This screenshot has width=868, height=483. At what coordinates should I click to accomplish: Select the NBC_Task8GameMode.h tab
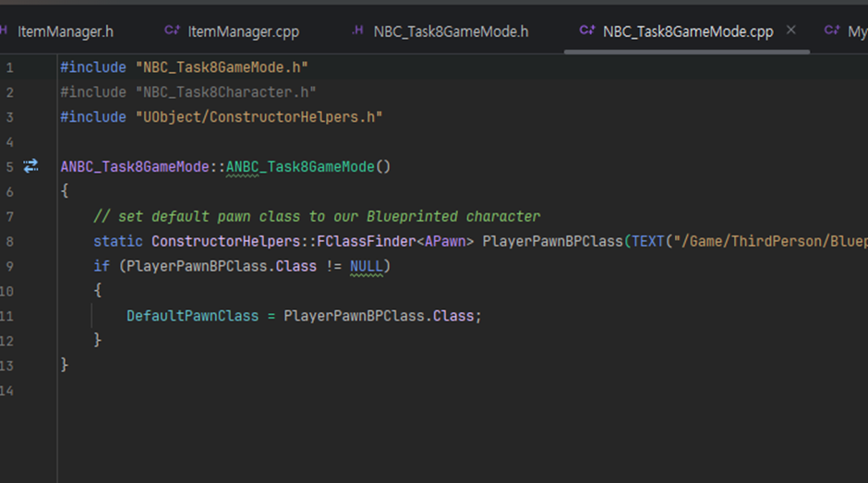[x=451, y=31]
